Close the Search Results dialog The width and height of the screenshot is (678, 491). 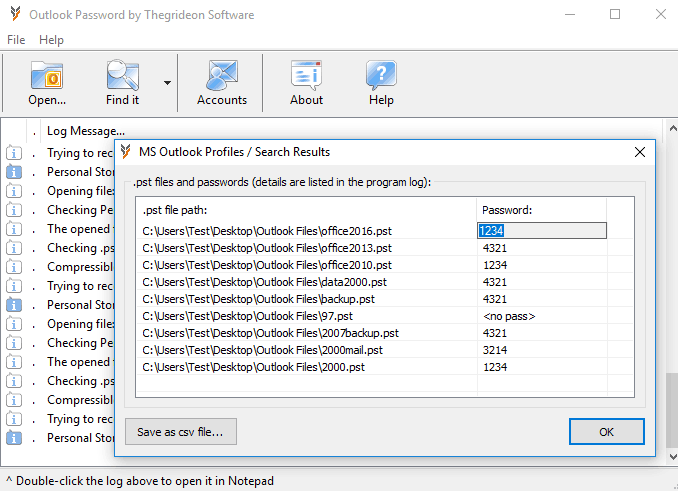point(640,152)
